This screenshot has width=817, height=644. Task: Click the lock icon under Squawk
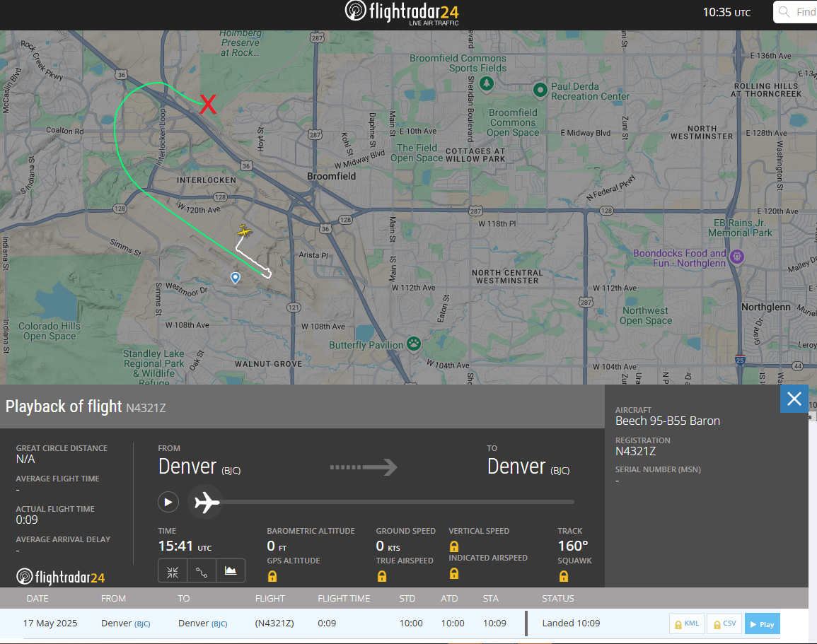click(x=563, y=576)
